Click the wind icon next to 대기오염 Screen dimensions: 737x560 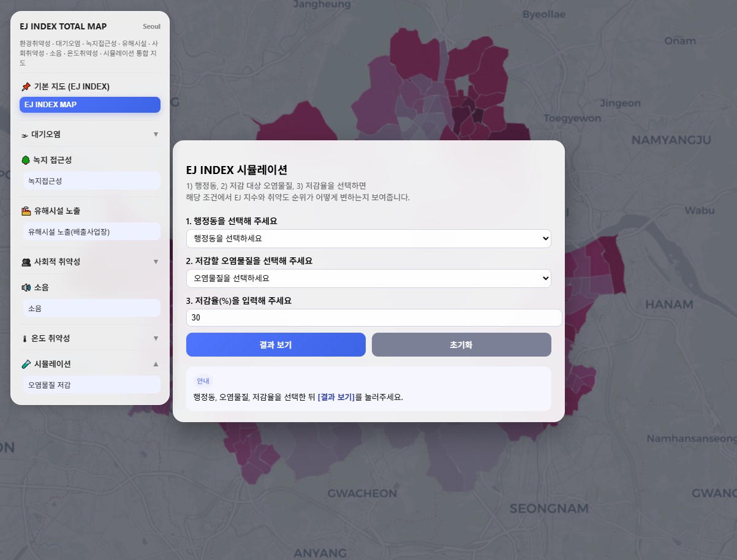25,135
